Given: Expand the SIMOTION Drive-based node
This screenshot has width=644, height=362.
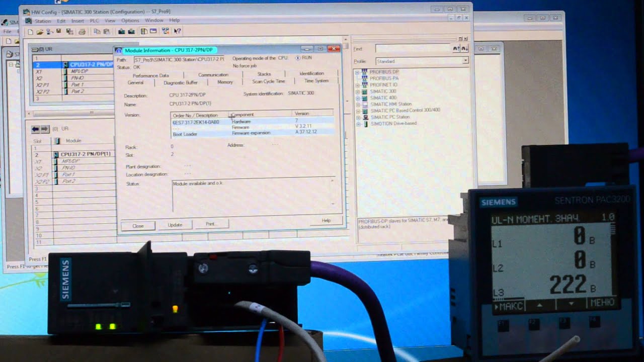Looking at the screenshot, I should click(x=358, y=124).
